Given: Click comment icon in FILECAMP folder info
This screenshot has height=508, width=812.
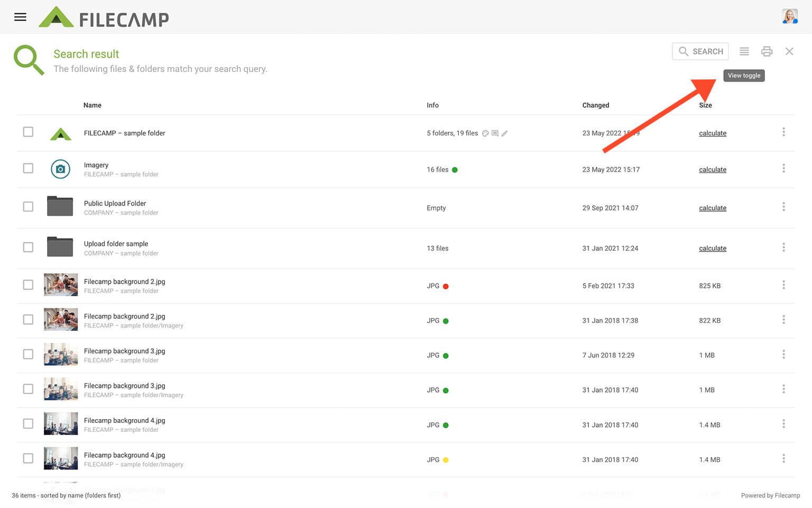Looking at the screenshot, I should (495, 133).
